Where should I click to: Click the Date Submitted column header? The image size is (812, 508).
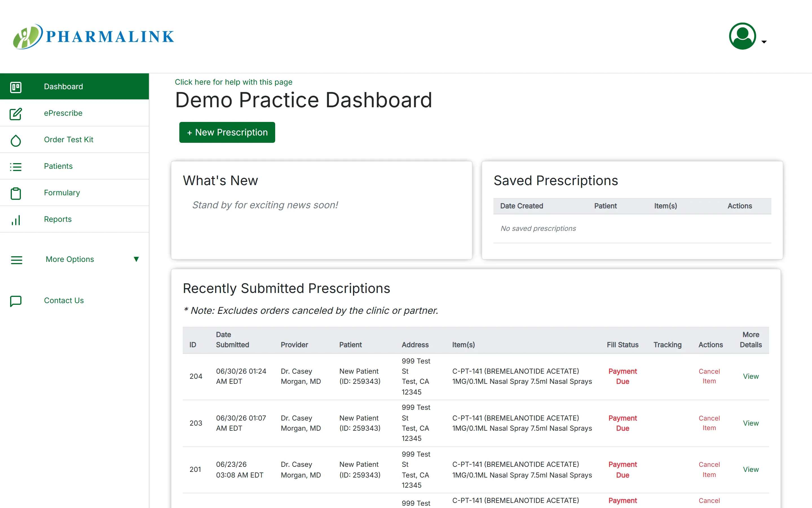(232, 340)
